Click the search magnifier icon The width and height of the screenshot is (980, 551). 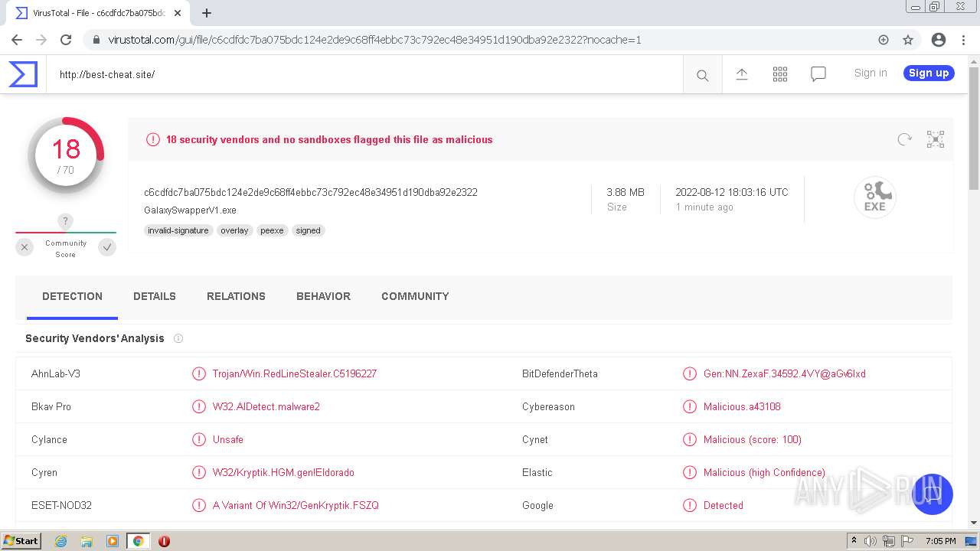click(x=702, y=75)
